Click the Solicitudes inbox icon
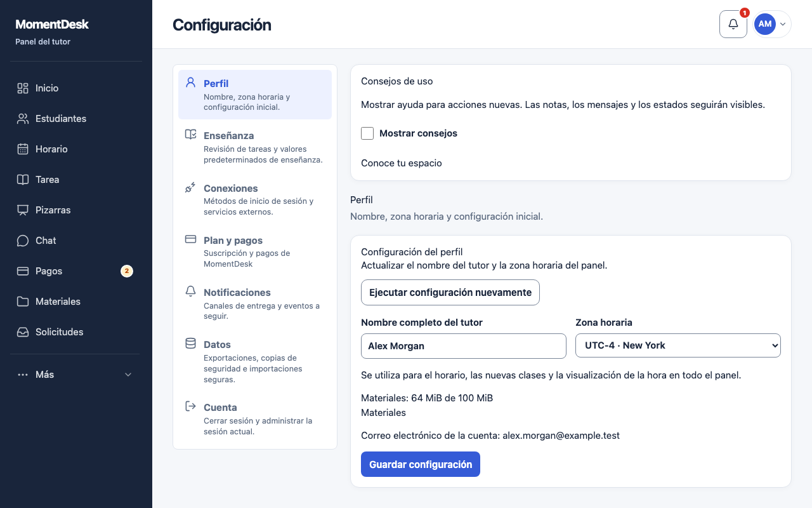Screen dimensions: 812x508 [23, 332]
